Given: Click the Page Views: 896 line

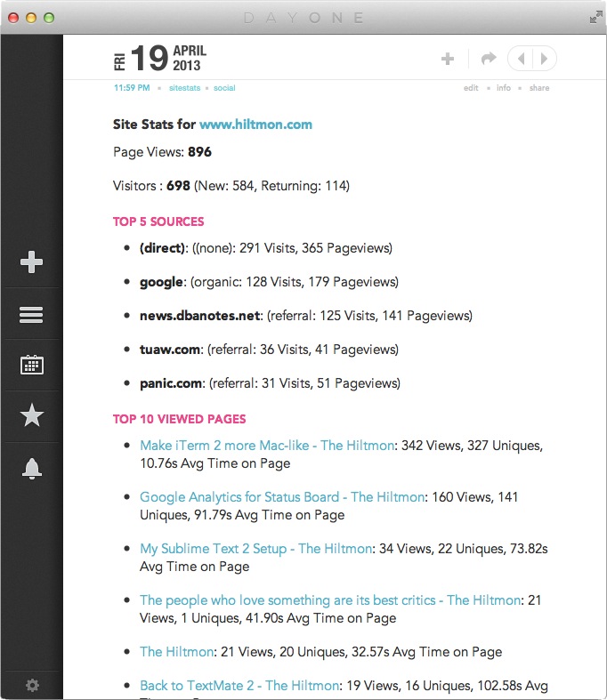Looking at the screenshot, I should 162,152.
